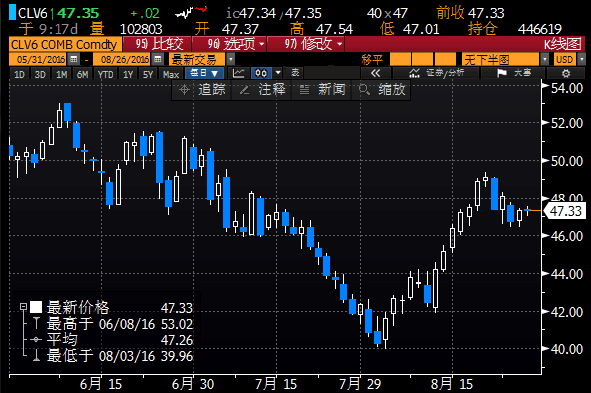591x393 pixels.
Task: Click the 最低 low marker legend icon
Action: tap(36, 355)
